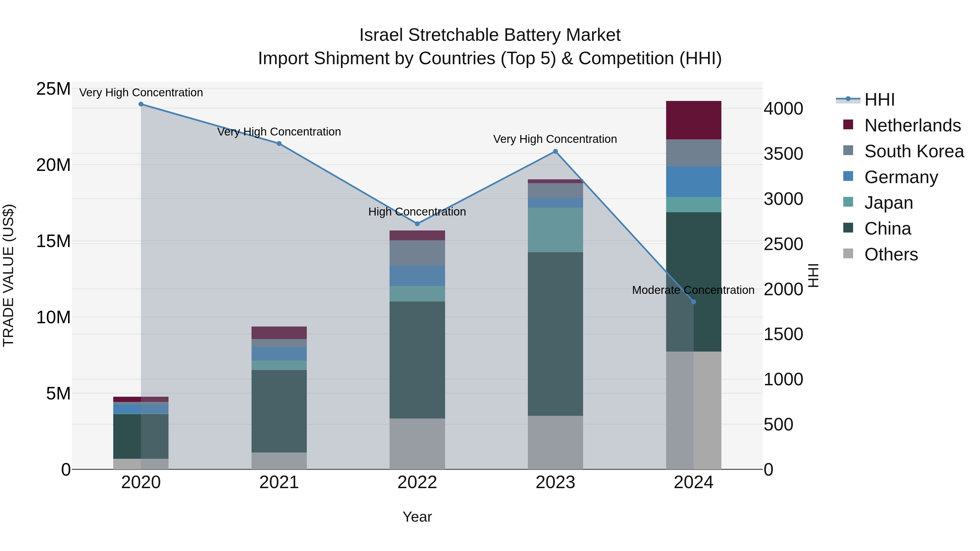Viewport: 980px width, 551px height.
Task: Click the South Korea segment of the 2024 bar
Action: 694,153
